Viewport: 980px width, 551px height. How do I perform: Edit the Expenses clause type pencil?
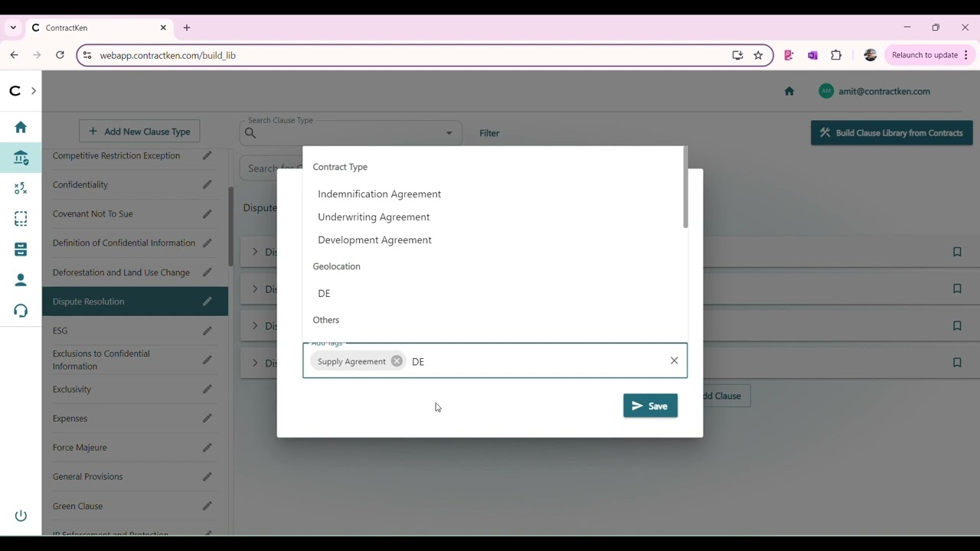click(x=207, y=418)
